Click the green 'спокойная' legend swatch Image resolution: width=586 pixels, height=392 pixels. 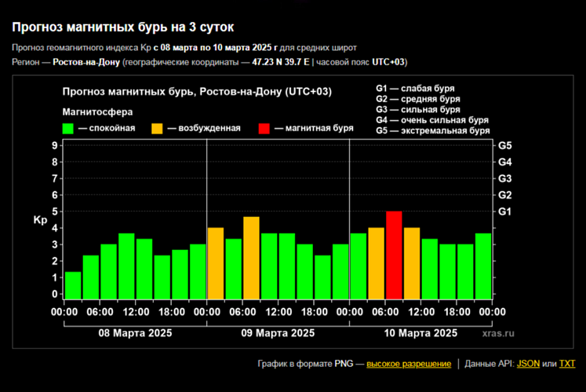click(x=68, y=128)
